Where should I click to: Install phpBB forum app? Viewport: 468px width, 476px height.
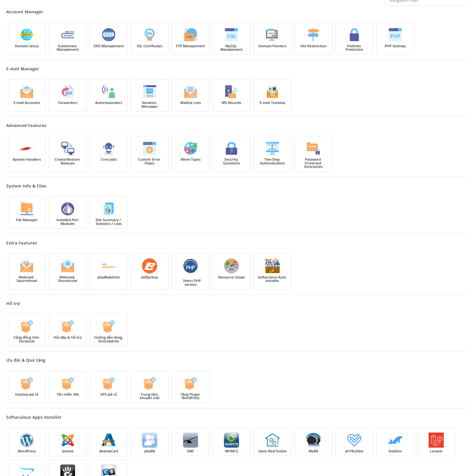click(x=150, y=442)
